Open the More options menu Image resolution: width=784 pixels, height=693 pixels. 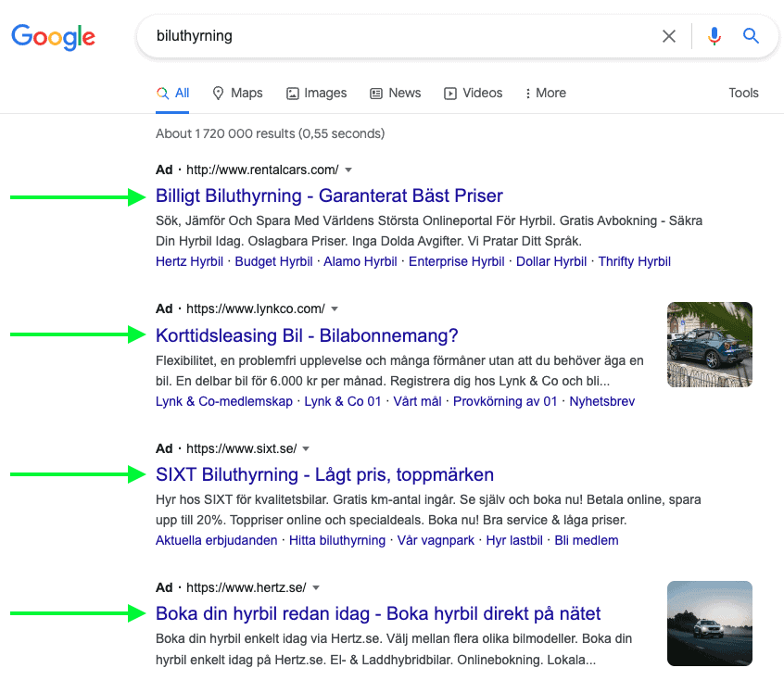coord(546,93)
